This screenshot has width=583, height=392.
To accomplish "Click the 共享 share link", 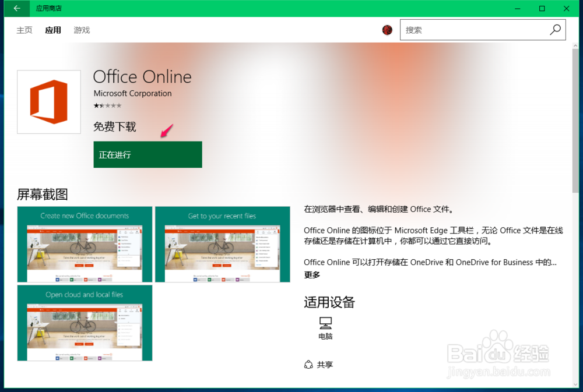I will point(325,365).
